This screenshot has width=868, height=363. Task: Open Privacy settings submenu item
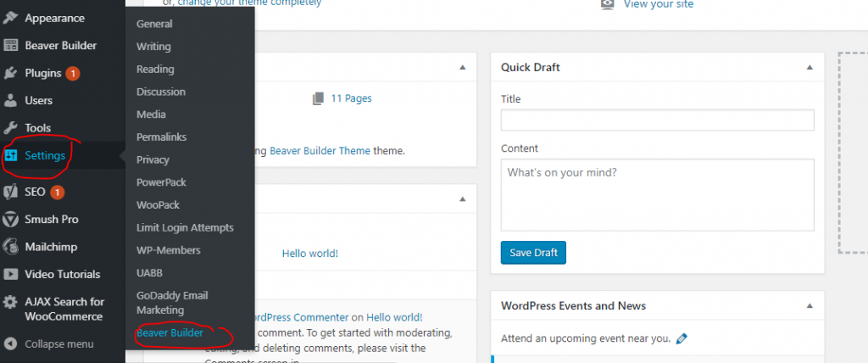[x=153, y=159]
